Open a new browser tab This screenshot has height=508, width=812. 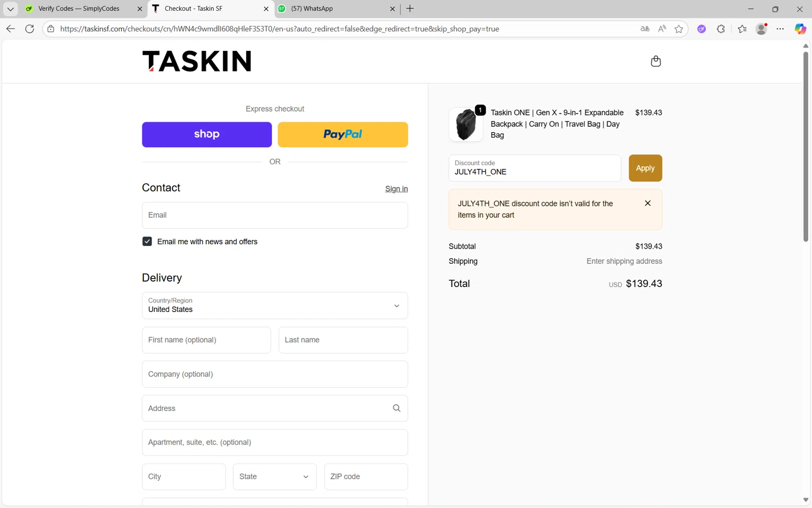pos(410,9)
